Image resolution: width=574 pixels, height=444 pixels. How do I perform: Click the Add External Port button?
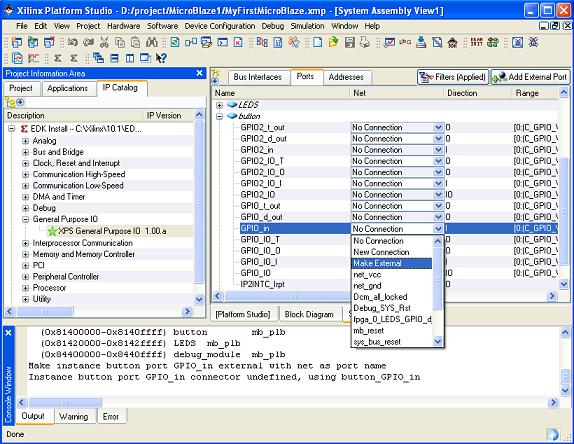530,77
